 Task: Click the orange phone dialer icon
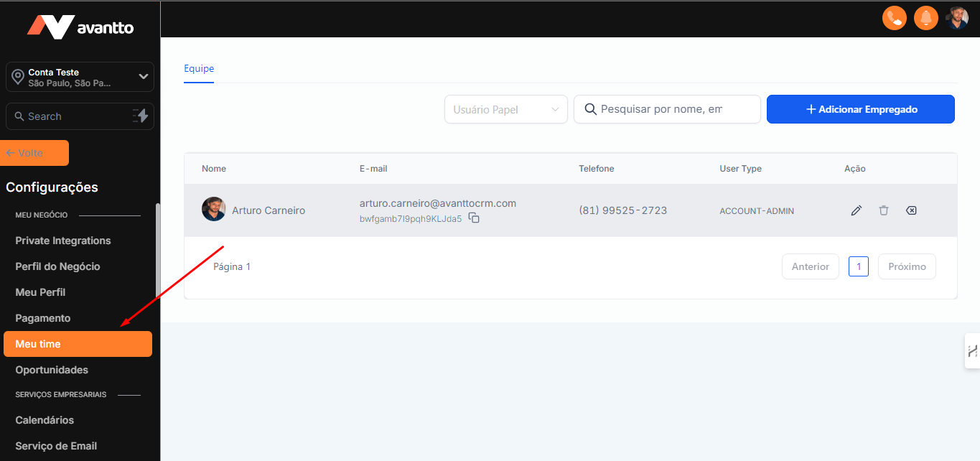point(895,18)
